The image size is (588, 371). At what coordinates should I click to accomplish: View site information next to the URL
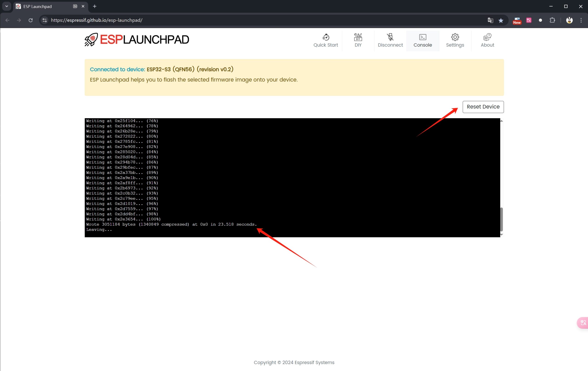point(45,20)
